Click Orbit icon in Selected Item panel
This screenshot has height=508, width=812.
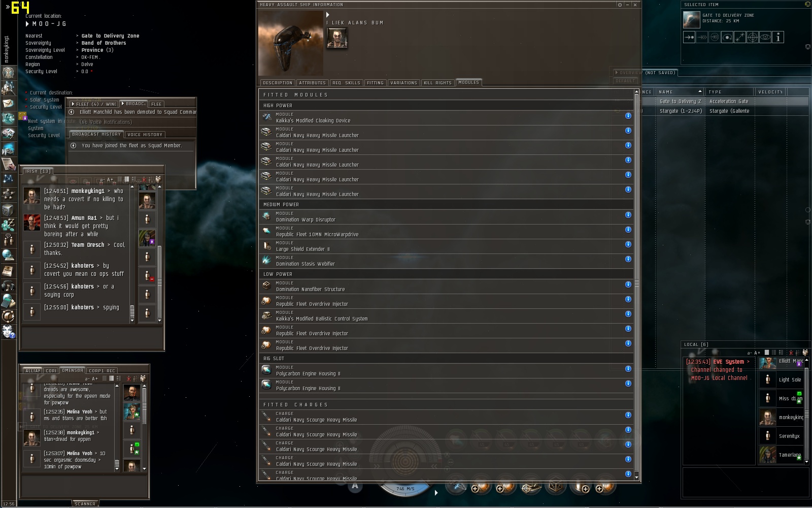click(x=727, y=37)
